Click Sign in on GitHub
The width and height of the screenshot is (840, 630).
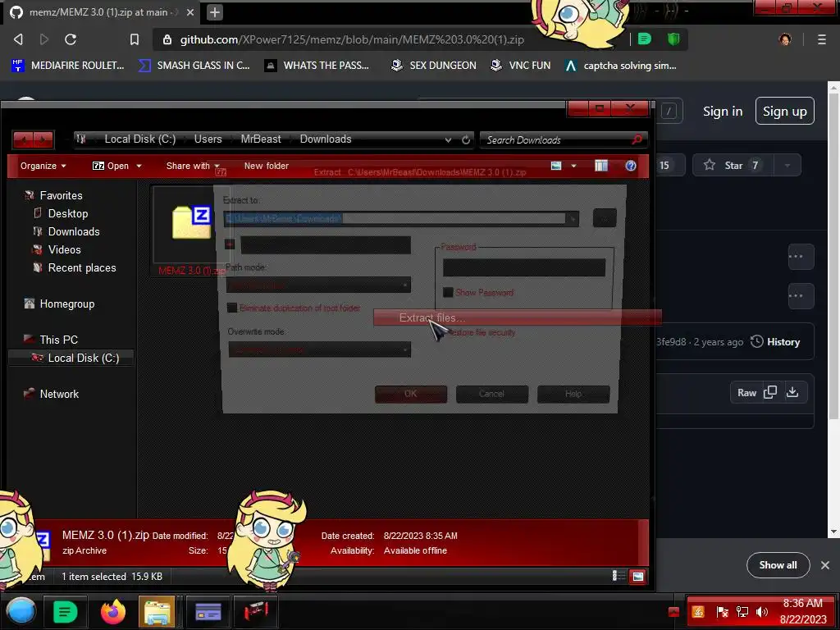coord(722,112)
